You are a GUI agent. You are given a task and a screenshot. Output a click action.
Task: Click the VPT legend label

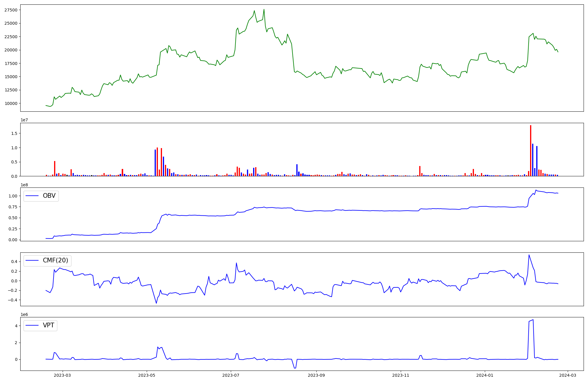49,326
